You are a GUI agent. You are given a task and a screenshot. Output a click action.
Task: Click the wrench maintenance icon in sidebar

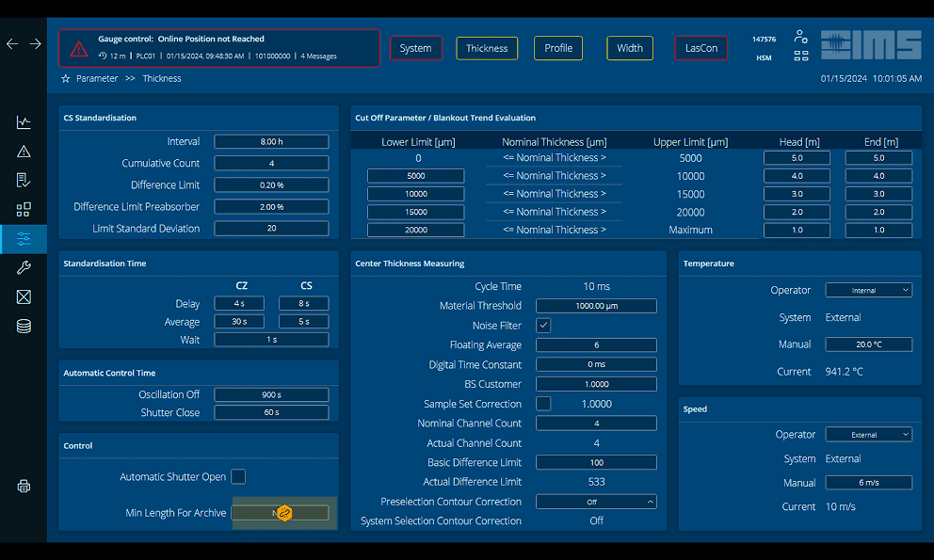pos(24,268)
